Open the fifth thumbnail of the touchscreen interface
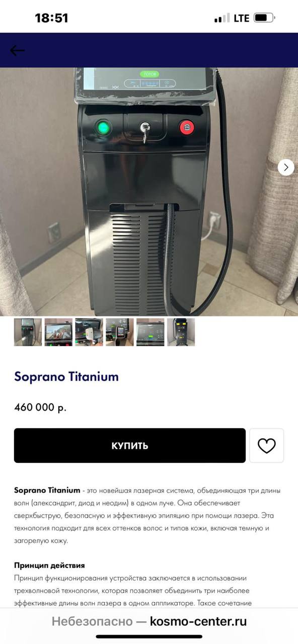Viewport: 298px width, 644px height. (x=151, y=332)
